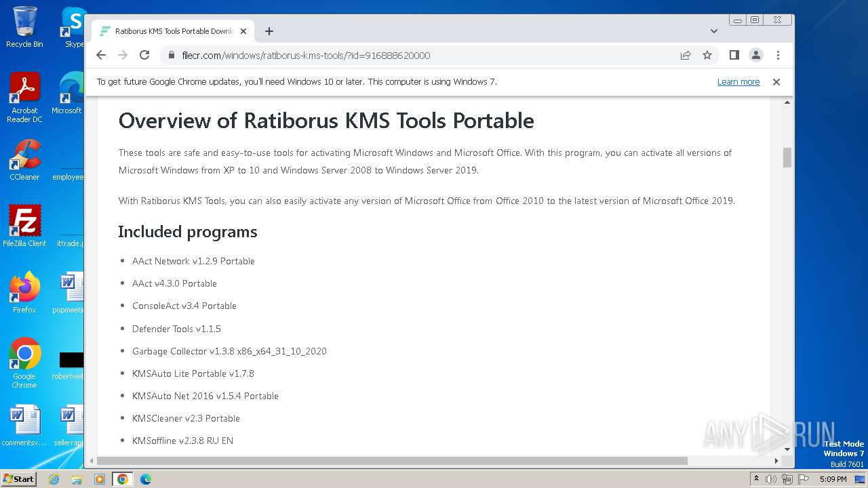Open the tab search dropdown
The width and height of the screenshot is (868, 488).
[714, 31]
